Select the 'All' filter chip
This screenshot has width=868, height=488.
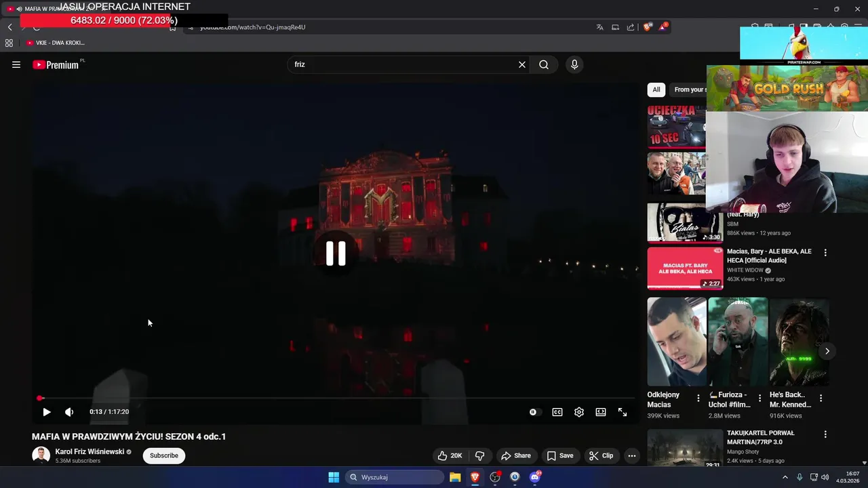(x=656, y=89)
